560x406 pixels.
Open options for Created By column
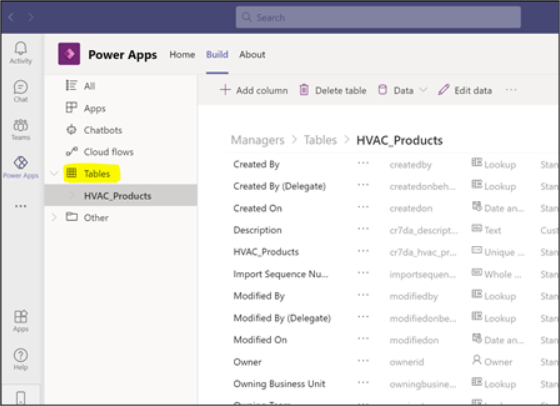click(363, 163)
